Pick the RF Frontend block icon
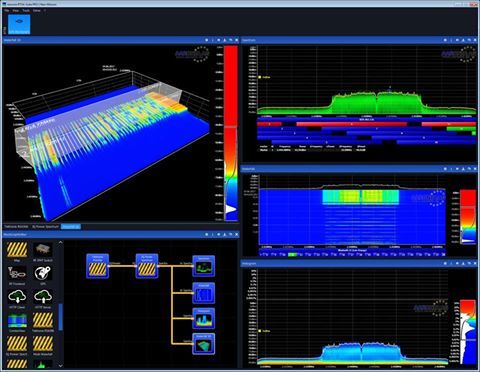This screenshot has width=480, height=372. (17, 273)
